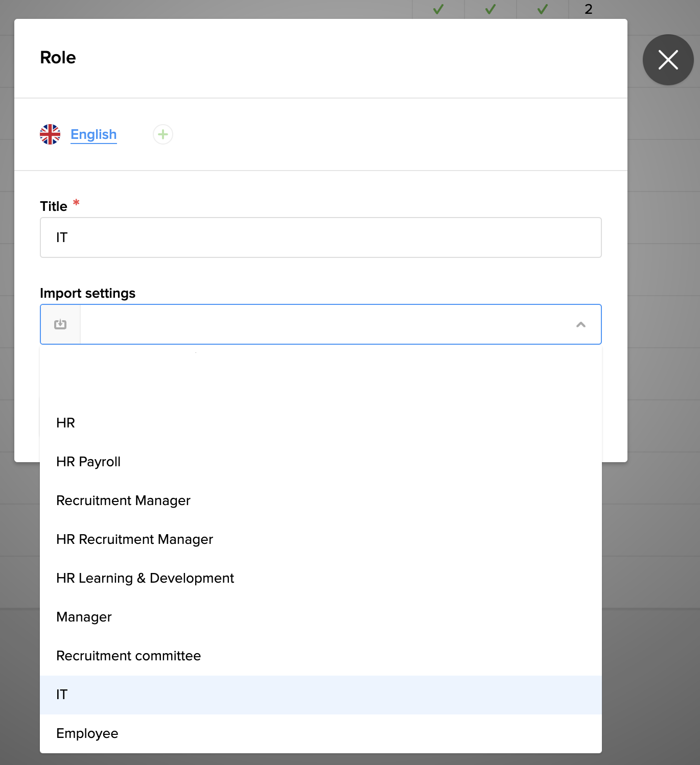The image size is (700, 765).
Task: Choose HR Learning & Development option
Action: click(145, 578)
